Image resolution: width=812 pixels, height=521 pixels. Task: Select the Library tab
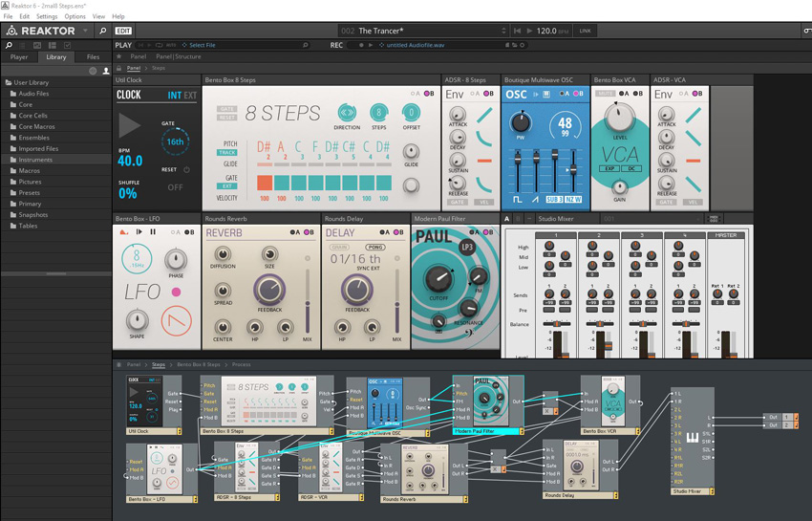[x=56, y=57]
